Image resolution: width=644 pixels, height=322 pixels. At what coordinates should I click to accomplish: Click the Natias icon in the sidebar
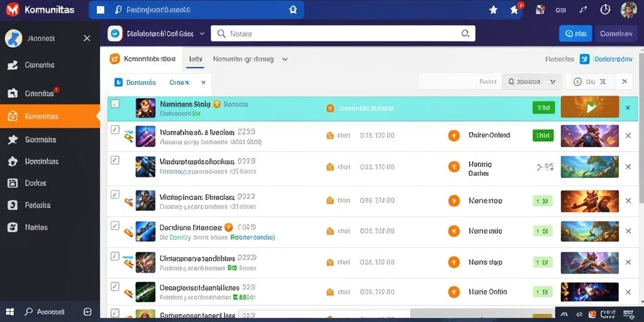[x=13, y=227]
